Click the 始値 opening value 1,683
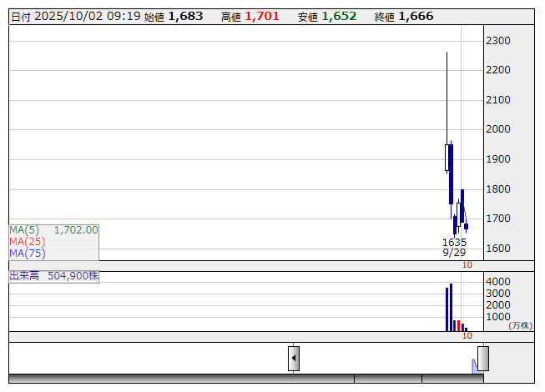 point(185,16)
